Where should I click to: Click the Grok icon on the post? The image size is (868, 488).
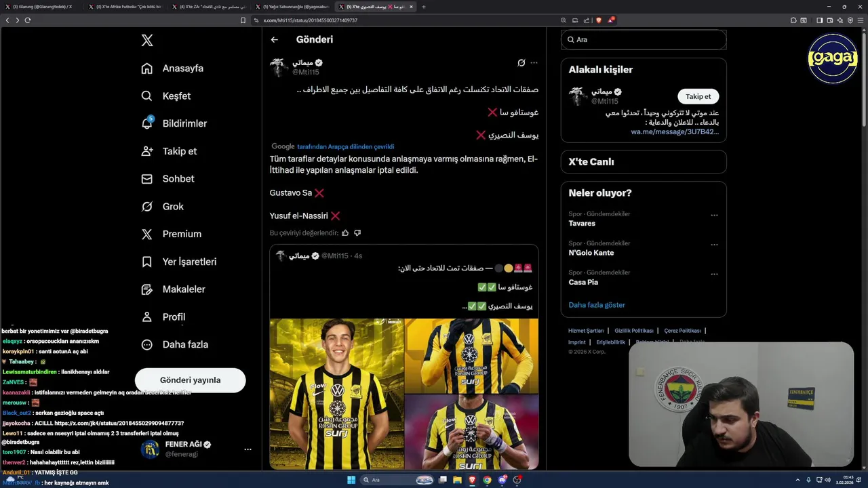click(x=521, y=63)
